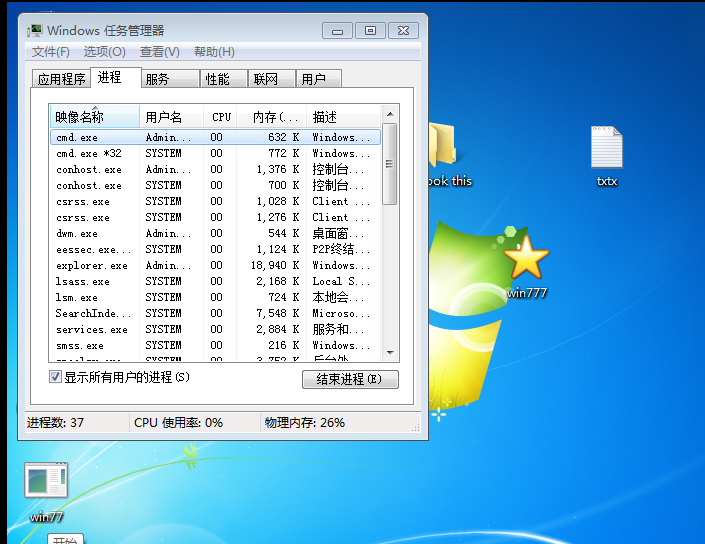The width and height of the screenshot is (705, 544).
Task: Minimize the Task Manager window
Action: (337, 31)
